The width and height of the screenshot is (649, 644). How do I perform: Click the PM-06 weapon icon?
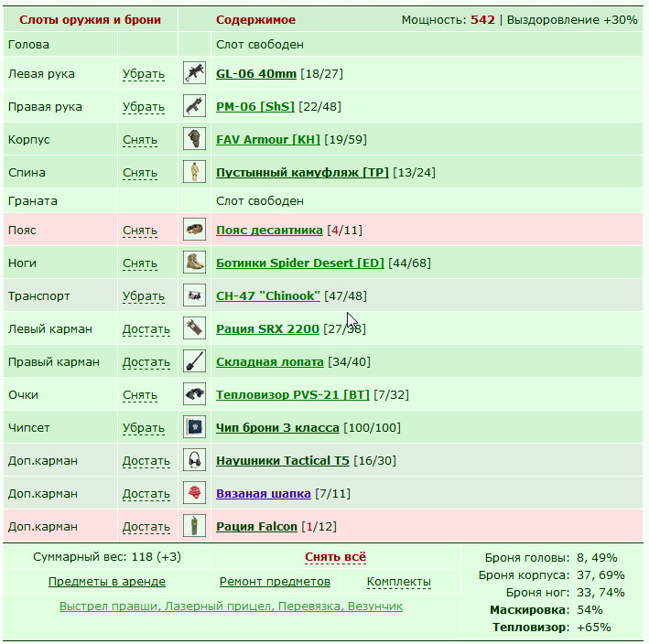(195, 106)
